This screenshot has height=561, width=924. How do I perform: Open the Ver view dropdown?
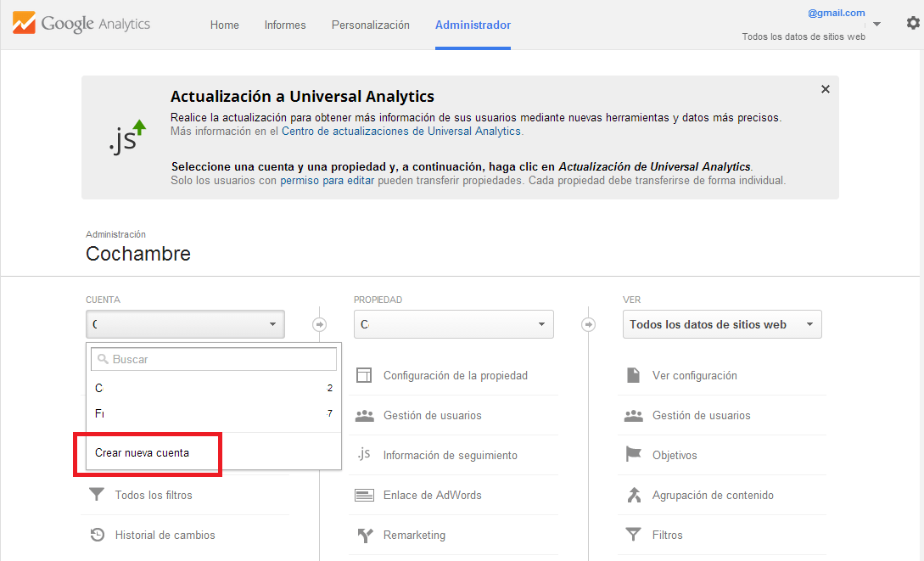click(722, 324)
